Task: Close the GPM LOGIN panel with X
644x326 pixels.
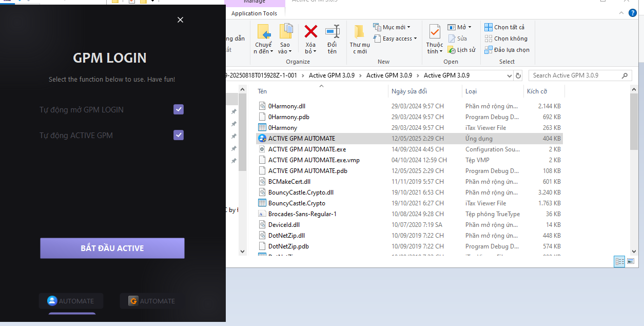Action: point(180,20)
